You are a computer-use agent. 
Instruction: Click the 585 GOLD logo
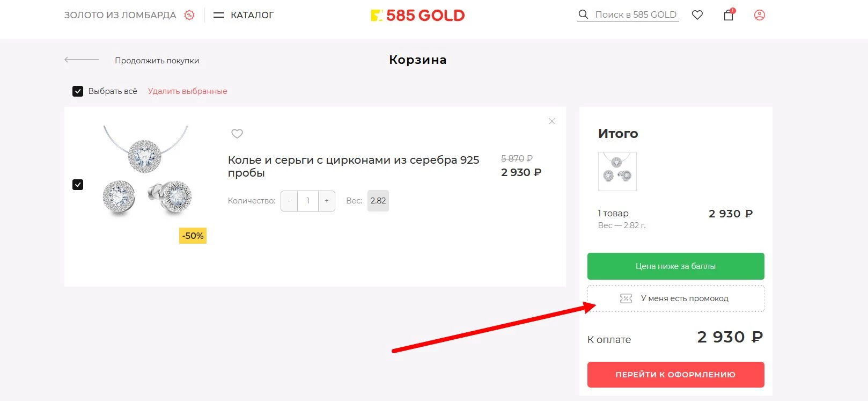pos(418,14)
